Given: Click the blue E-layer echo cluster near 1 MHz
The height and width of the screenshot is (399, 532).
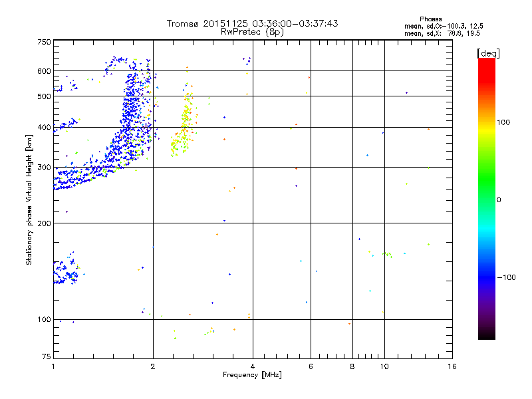Looking at the screenshot, I should coord(66,270).
